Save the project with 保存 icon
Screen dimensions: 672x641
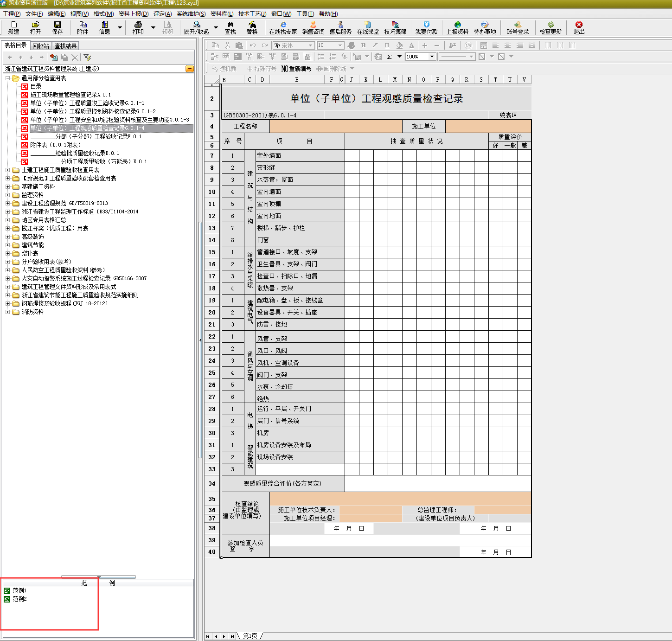58,27
